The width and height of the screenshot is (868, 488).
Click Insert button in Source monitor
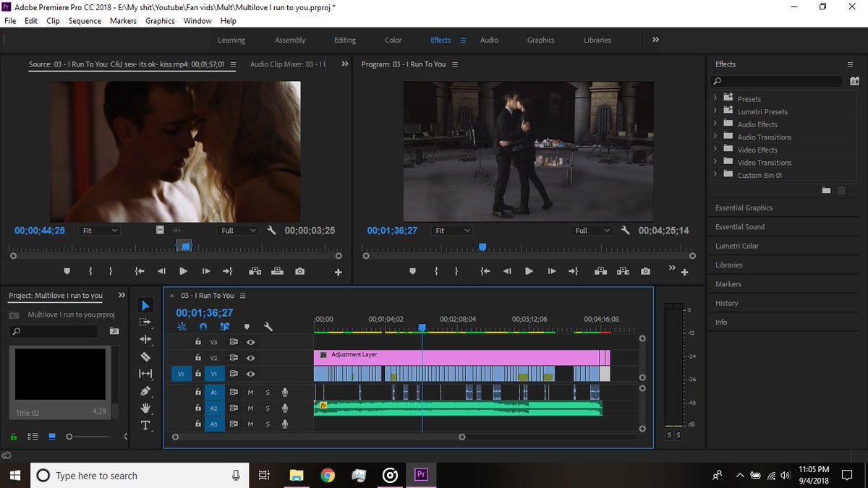(255, 271)
